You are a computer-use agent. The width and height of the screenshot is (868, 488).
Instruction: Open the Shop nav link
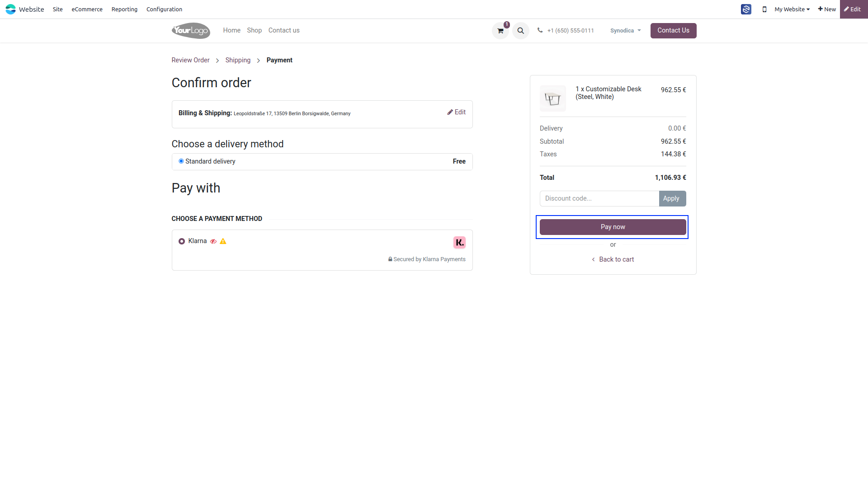[x=254, y=30]
